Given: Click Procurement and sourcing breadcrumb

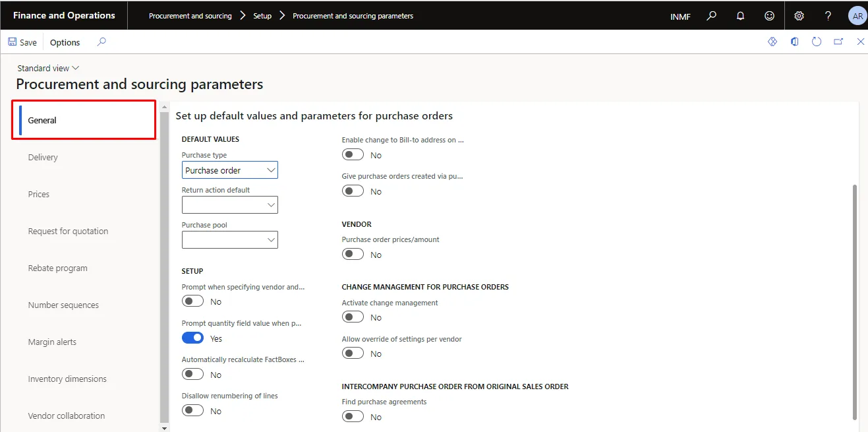Looking at the screenshot, I should click(x=190, y=16).
